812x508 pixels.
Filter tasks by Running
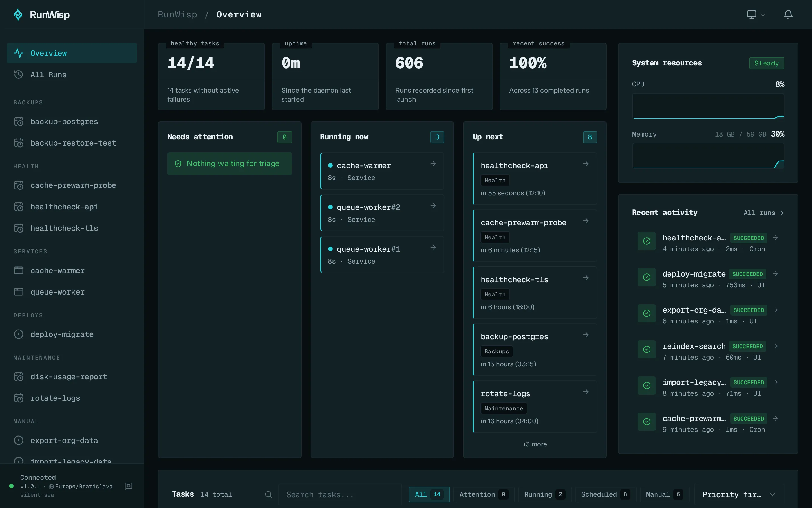tap(545, 494)
